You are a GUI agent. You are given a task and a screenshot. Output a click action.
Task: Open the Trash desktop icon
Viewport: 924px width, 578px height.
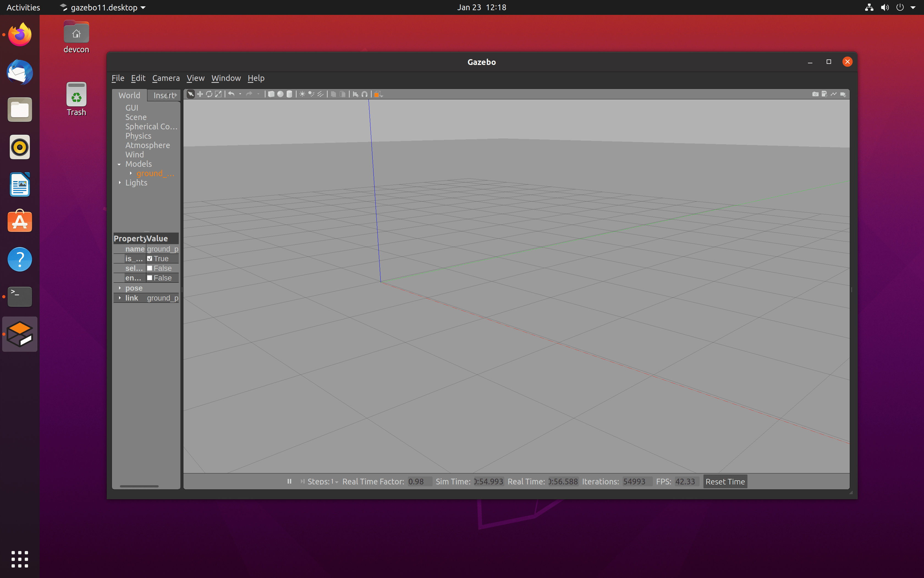pos(76,99)
